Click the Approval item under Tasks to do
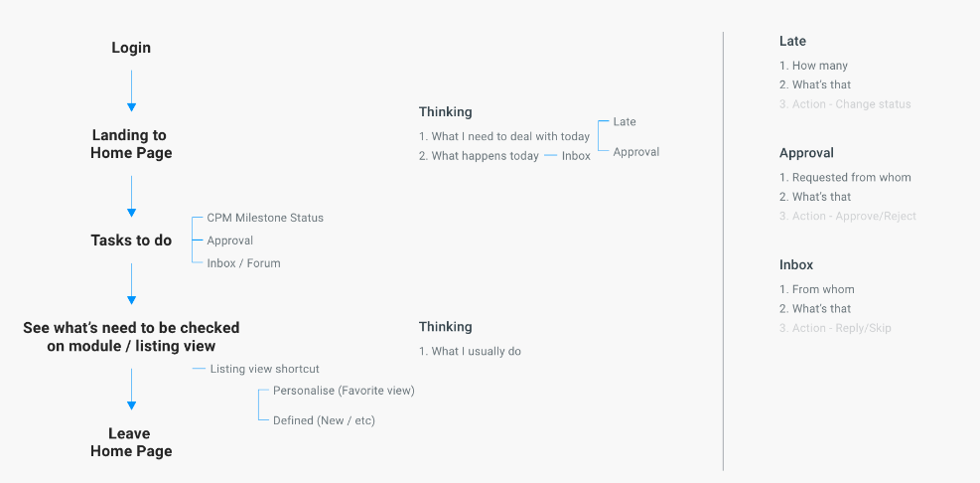980x483 pixels. pos(230,241)
